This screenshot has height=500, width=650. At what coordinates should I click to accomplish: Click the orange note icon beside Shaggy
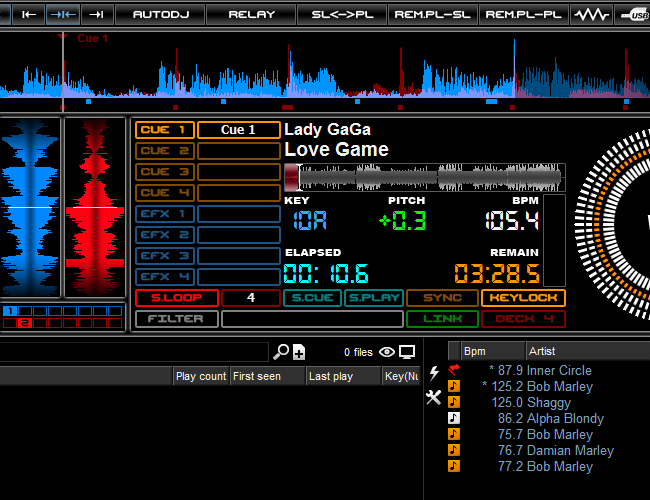click(454, 402)
